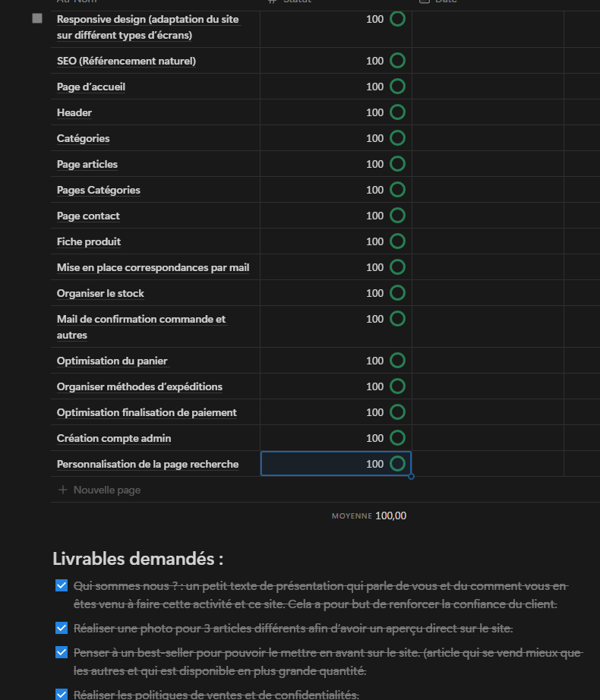Image resolution: width=600 pixels, height=700 pixels.
Task: Click the Header row progress ring
Action: [397, 112]
